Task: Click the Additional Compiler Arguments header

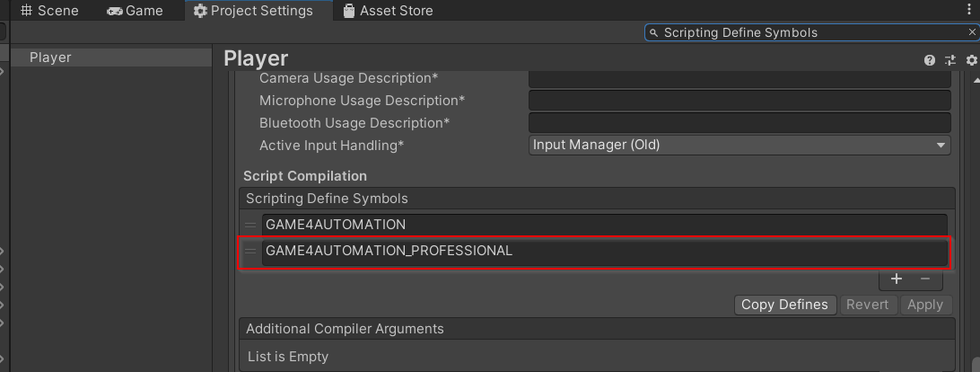Action: click(597, 329)
